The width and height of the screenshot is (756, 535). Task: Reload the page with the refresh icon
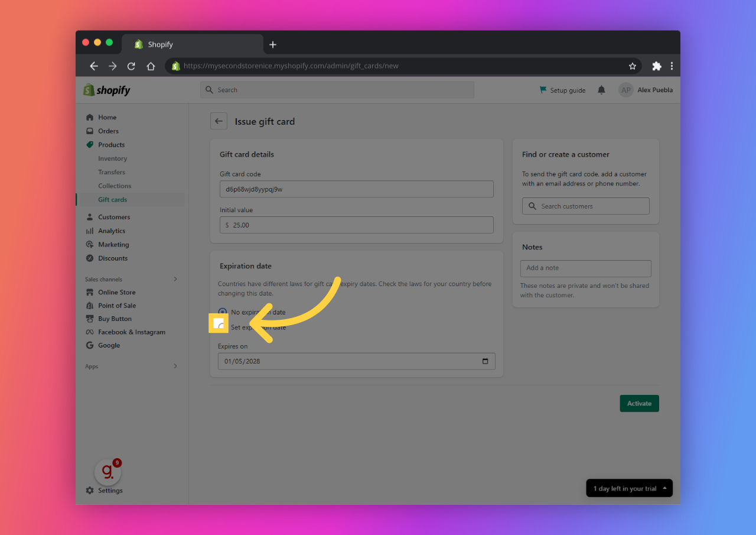pyautogui.click(x=132, y=66)
